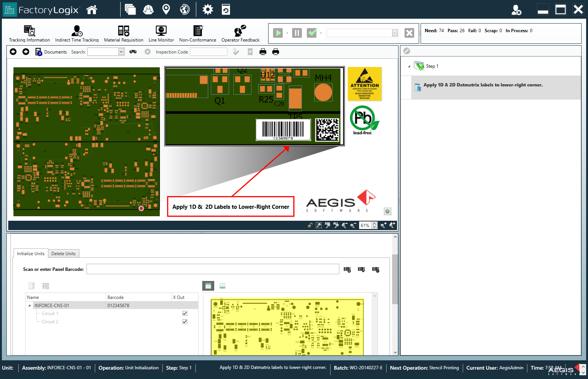Collapse the INFORCE-CNS-01 tree node
Image resolution: width=588 pixels, height=379 pixels.
30,306
